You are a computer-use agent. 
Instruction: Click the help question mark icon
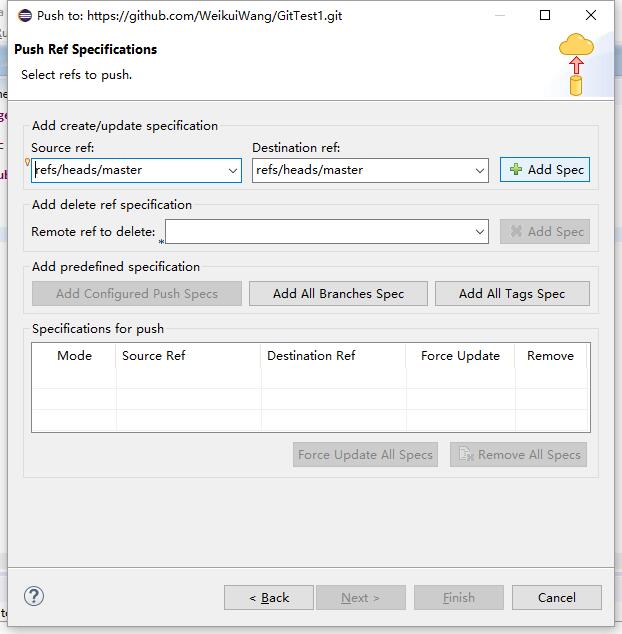tap(34, 597)
